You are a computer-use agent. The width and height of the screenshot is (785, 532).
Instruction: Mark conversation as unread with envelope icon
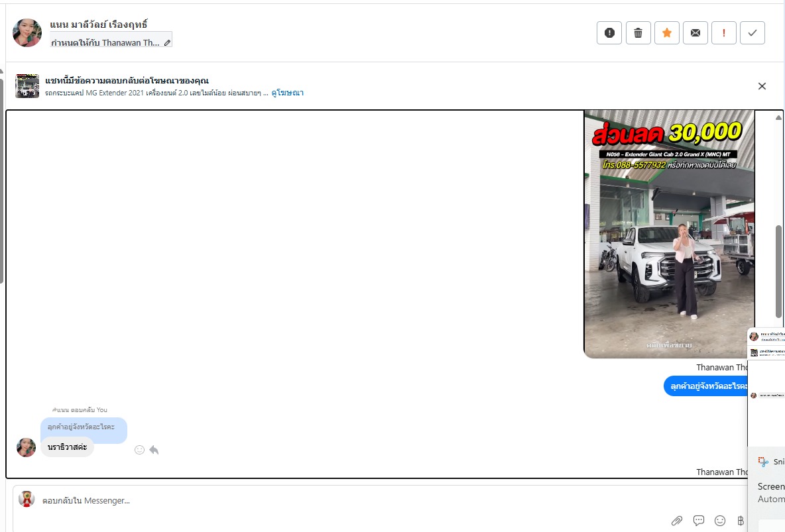click(695, 33)
